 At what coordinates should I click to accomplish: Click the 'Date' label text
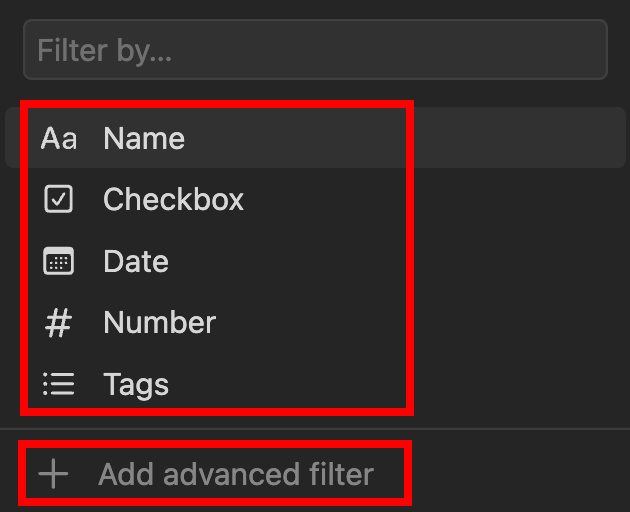coord(136,262)
